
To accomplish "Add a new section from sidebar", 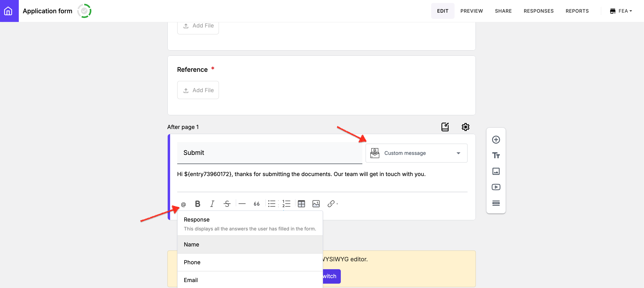I will pos(496,203).
